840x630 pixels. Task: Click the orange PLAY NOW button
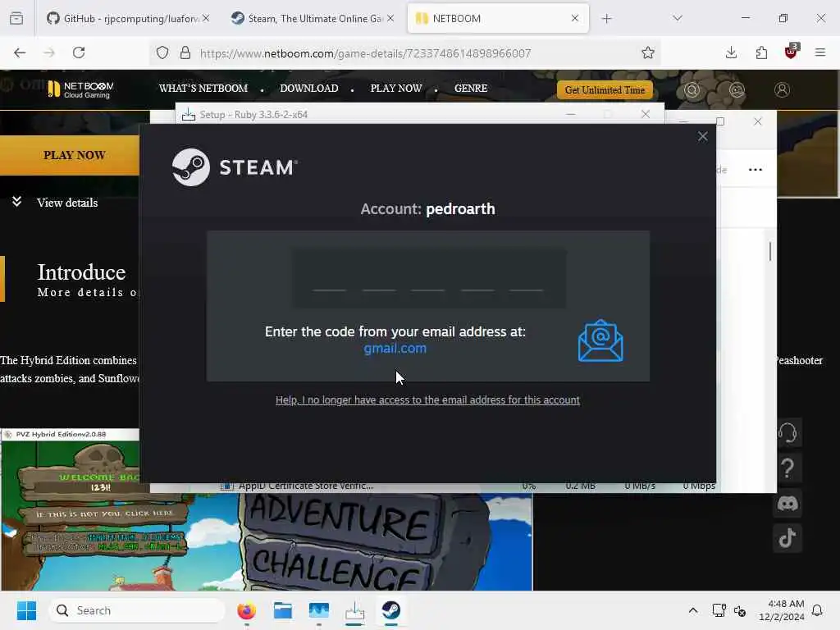(x=70, y=155)
